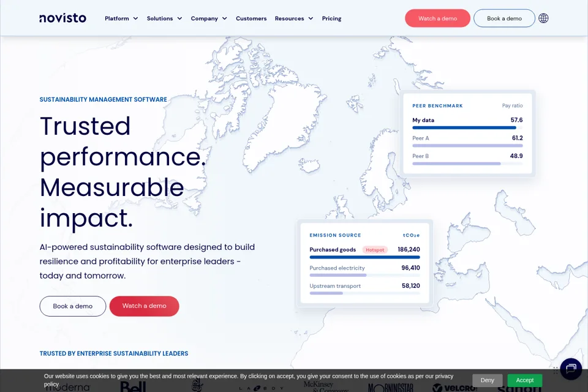This screenshot has height=392, width=588.
Task: Open the chat widget icon
Action: [x=571, y=369]
